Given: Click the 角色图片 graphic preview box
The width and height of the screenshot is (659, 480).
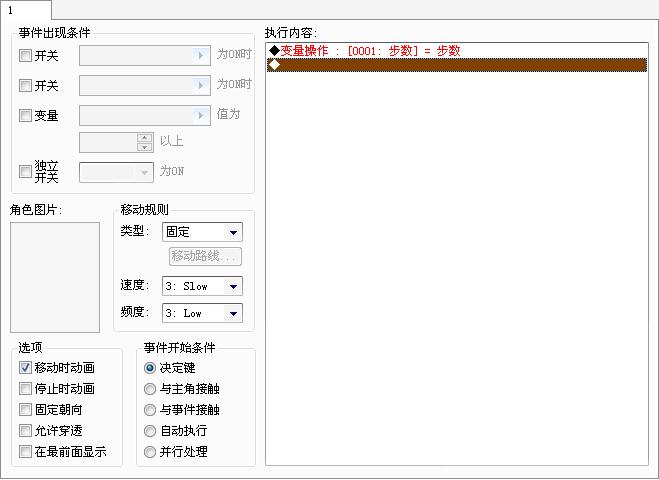Looking at the screenshot, I should tap(55, 277).
